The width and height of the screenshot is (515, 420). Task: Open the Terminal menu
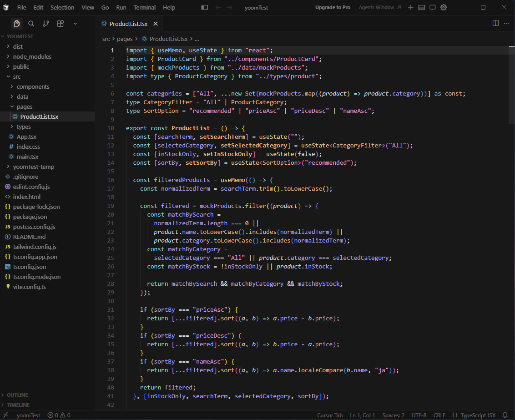point(145,7)
